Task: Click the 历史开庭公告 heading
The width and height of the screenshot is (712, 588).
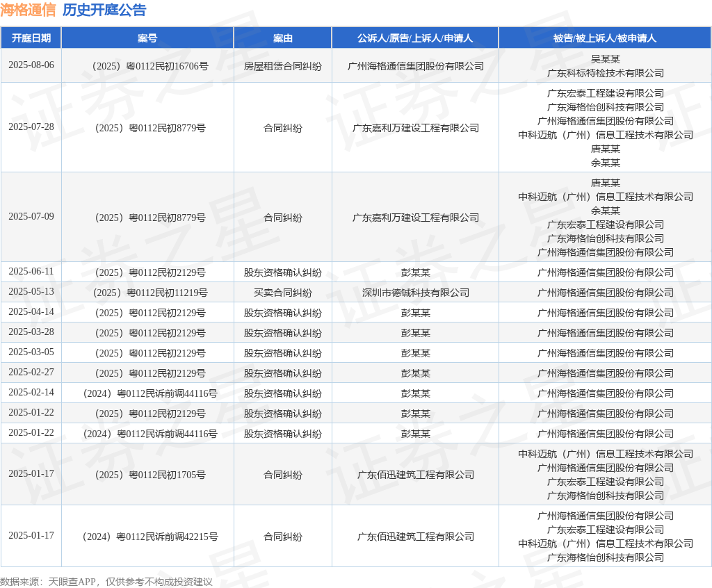Action: click(x=104, y=10)
